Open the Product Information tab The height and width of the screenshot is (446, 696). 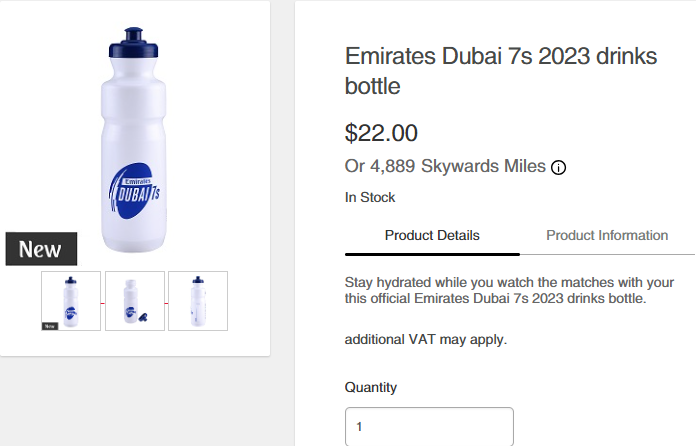pos(607,236)
